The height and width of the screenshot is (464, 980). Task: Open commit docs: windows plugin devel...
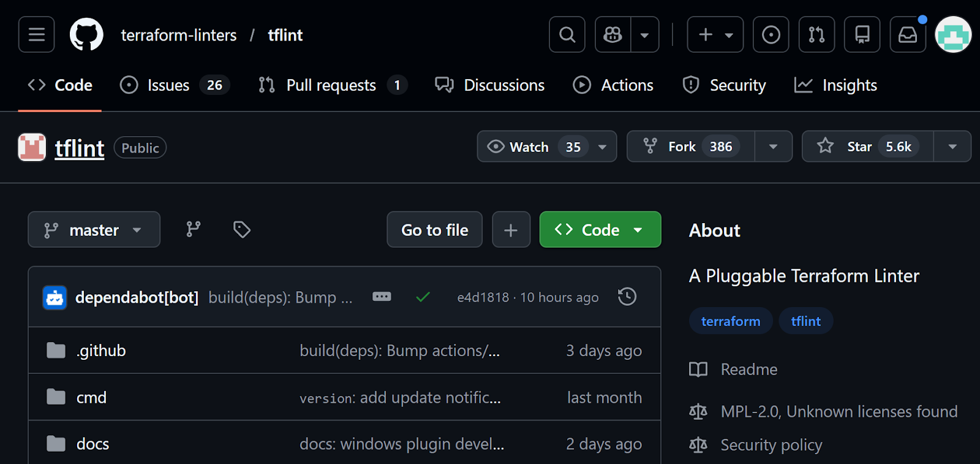click(402, 444)
